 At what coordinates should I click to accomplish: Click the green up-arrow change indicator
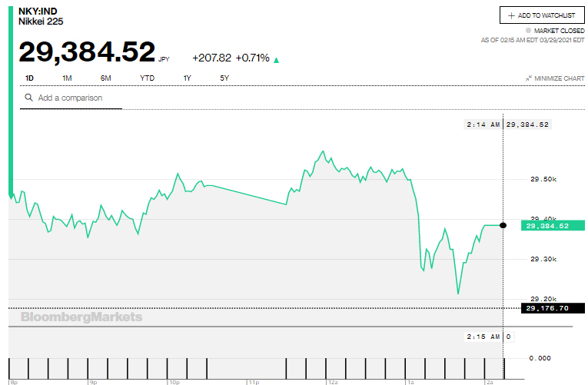(277, 59)
